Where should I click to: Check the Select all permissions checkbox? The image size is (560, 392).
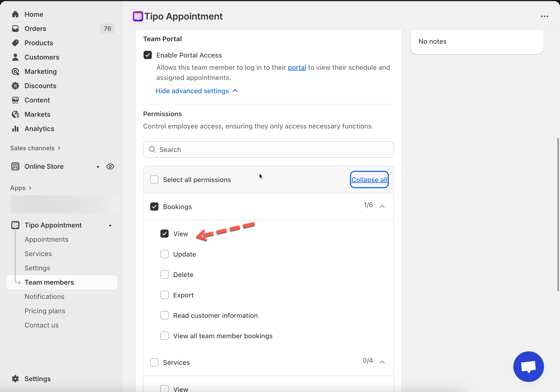[x=154, y=179]
